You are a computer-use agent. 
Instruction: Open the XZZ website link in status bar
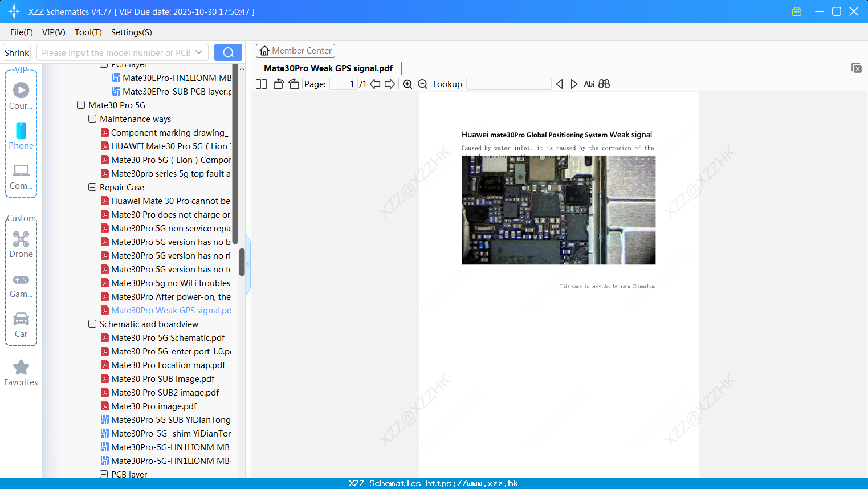pos(472,483)
